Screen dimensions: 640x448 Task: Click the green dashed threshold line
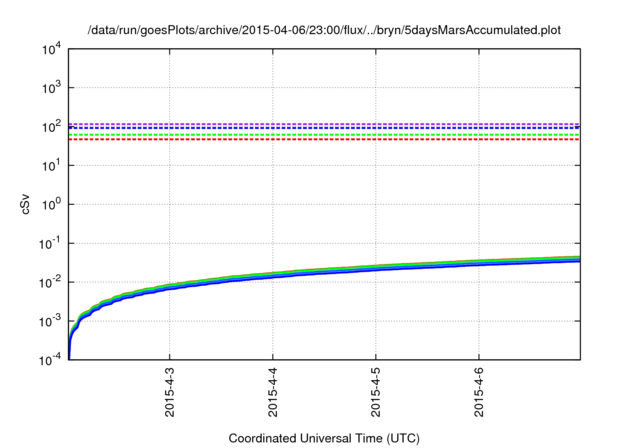(324, 135)
